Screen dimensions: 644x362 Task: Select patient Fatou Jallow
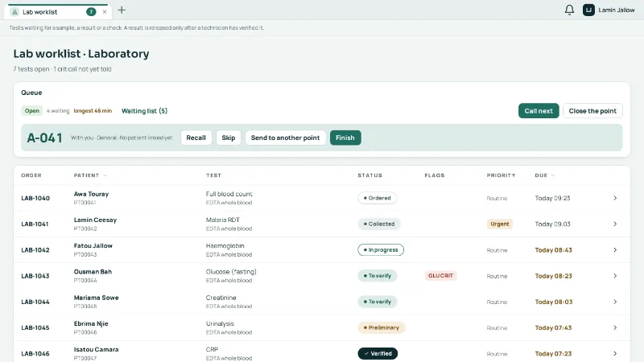click(93, 245)
